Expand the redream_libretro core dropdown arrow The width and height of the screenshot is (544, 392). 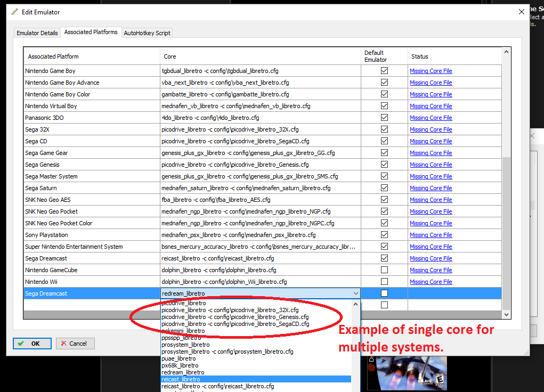point(355,293)
